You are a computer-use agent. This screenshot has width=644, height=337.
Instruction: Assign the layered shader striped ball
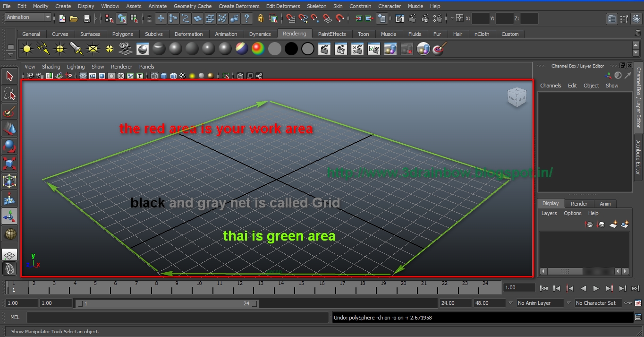pyautogui.click(x=241, y=49)
